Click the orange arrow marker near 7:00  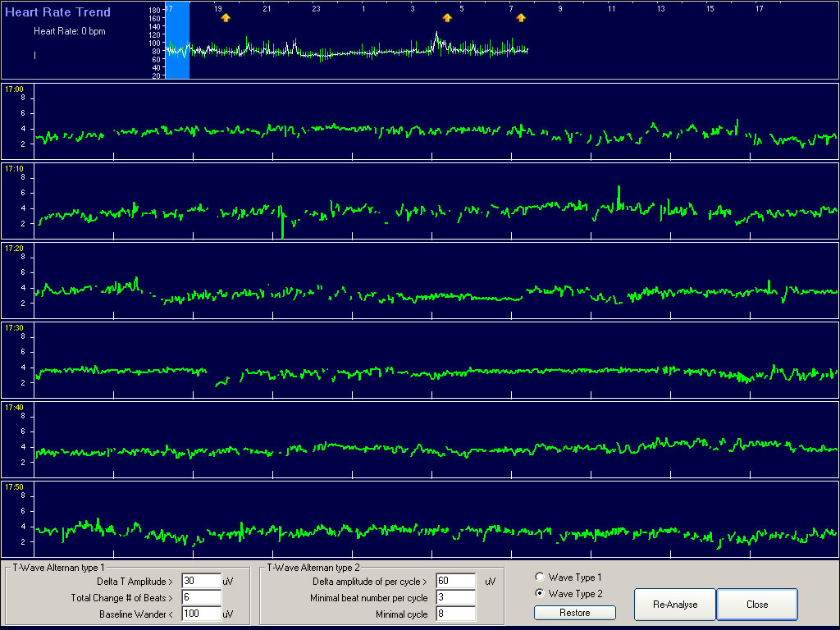(x=521, y=16)
